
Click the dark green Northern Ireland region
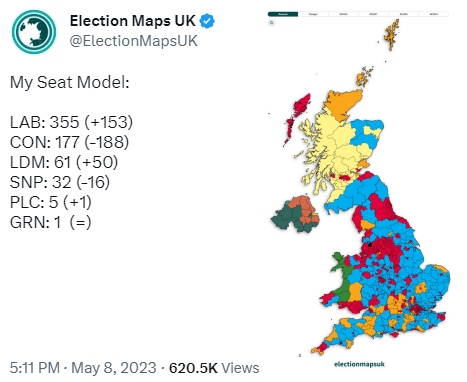pyautogui.click(x=285, y=219)
